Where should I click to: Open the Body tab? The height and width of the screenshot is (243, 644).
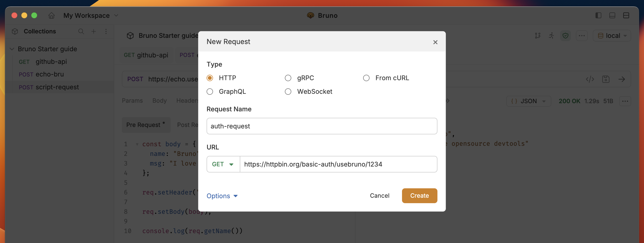click(160, 101)
